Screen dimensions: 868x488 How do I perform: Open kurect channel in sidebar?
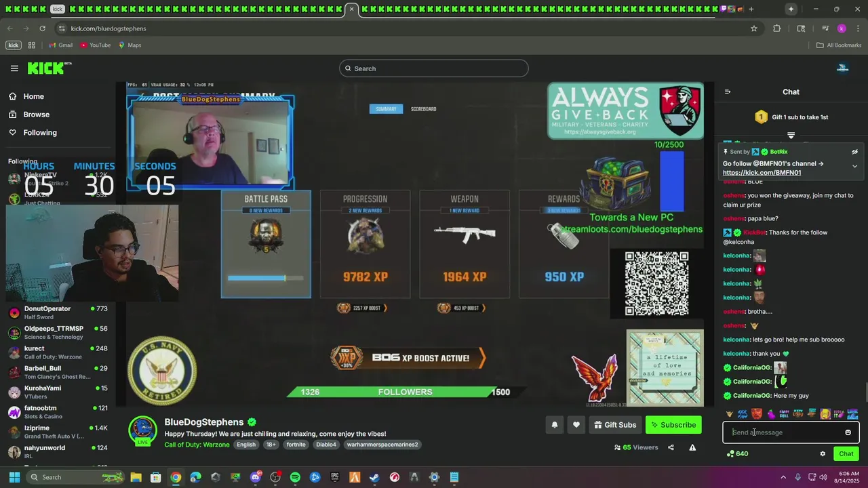point(58,352)
